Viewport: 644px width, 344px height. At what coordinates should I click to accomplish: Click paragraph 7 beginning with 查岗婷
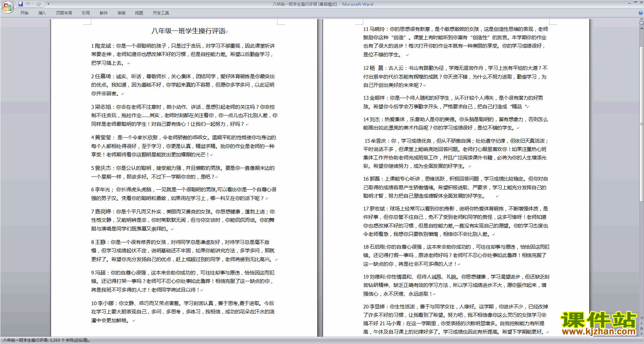coord(183,220)
